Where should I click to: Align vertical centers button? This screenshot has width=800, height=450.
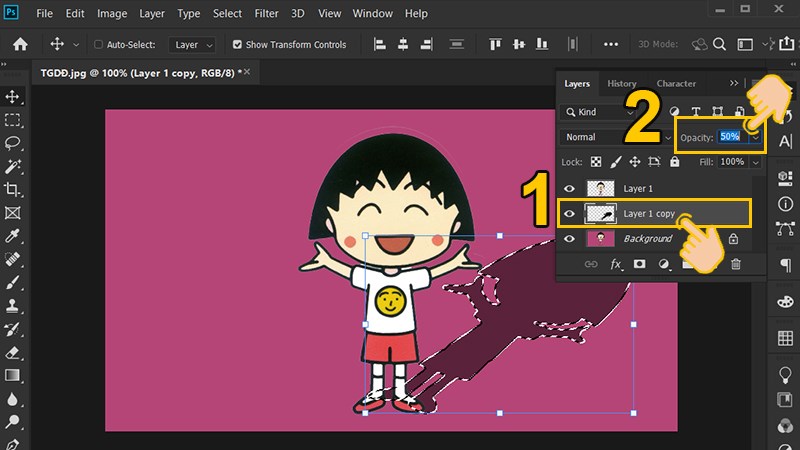tap(519, 44)
